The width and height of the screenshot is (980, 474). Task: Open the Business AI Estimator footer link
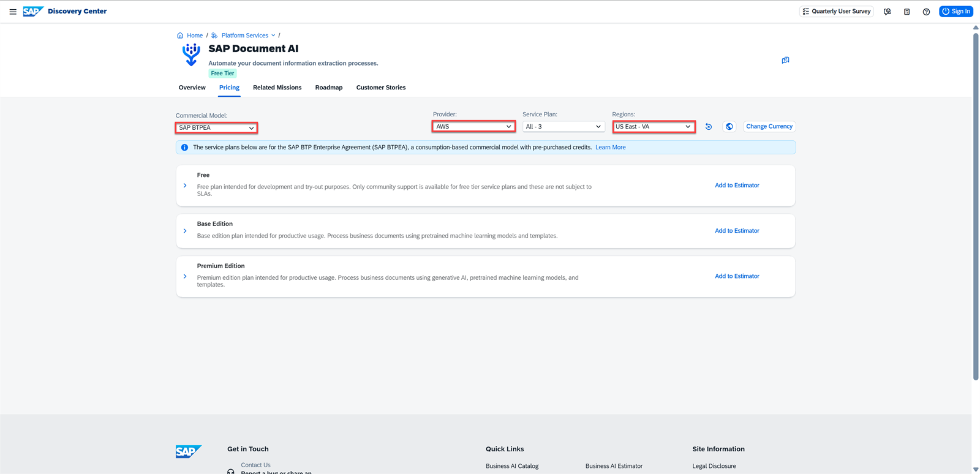pos(614,466)
